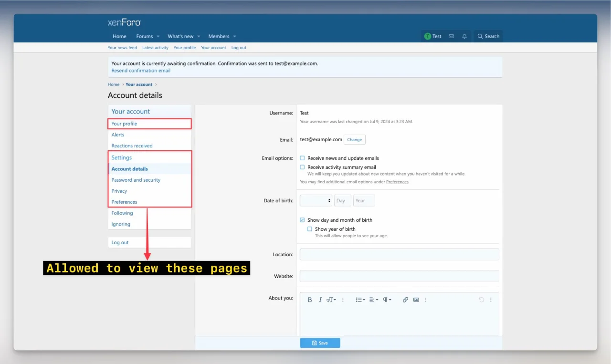Viewport: 611px width, 364px height.
Task: Check Receive activity summary email
Action: coord(302,167)
